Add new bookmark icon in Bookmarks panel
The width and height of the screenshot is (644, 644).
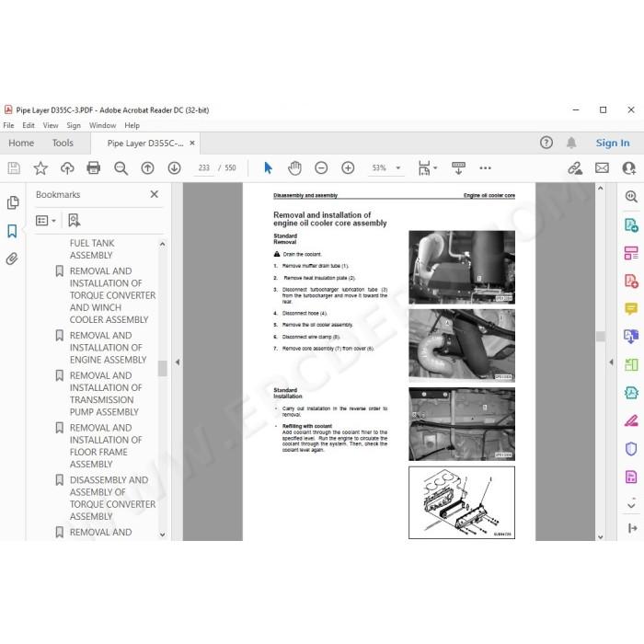click(x=74, y=221)
